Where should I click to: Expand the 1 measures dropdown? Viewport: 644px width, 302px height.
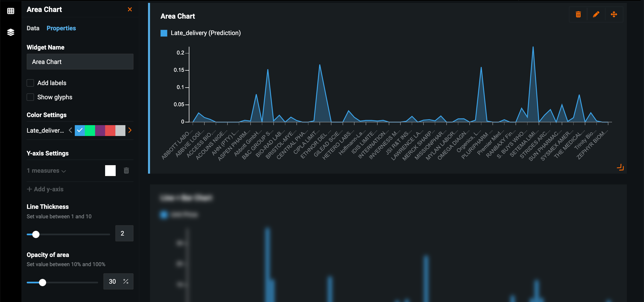46,171
